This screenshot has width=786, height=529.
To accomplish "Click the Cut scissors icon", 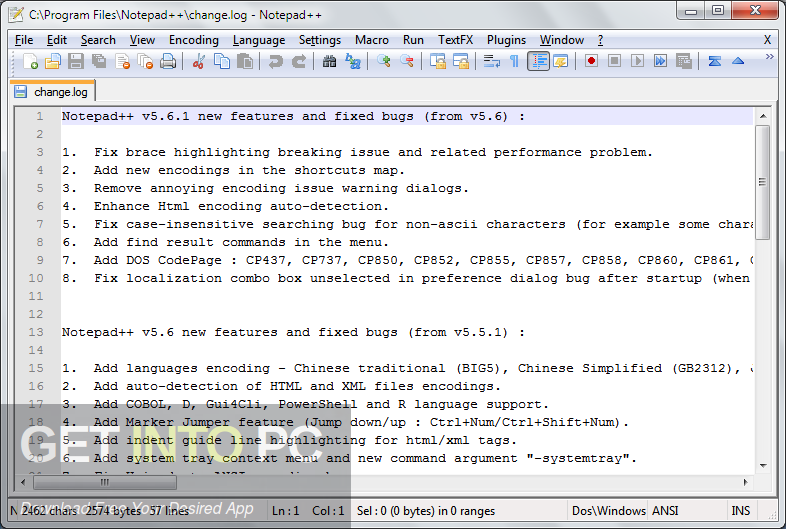I will 199,61.
